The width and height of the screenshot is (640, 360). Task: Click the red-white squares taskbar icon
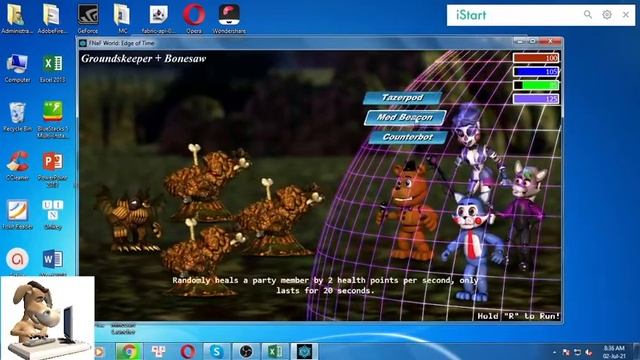click(x=158, y=351)
